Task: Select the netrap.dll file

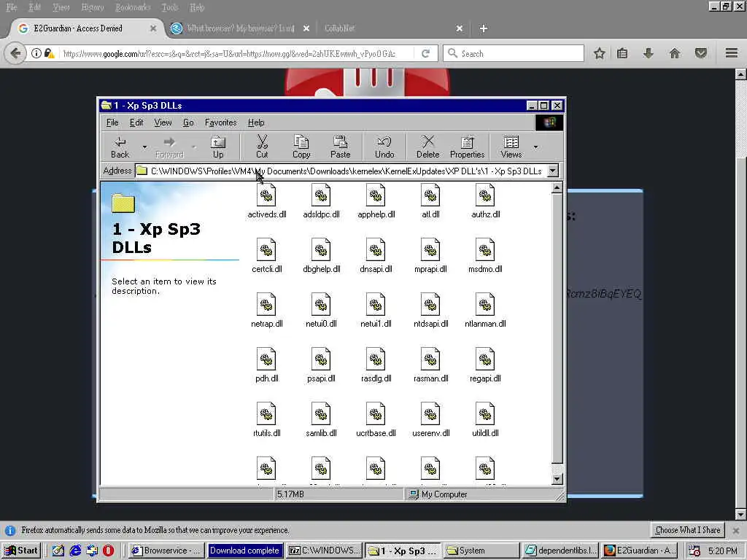Action: point(267,311)
